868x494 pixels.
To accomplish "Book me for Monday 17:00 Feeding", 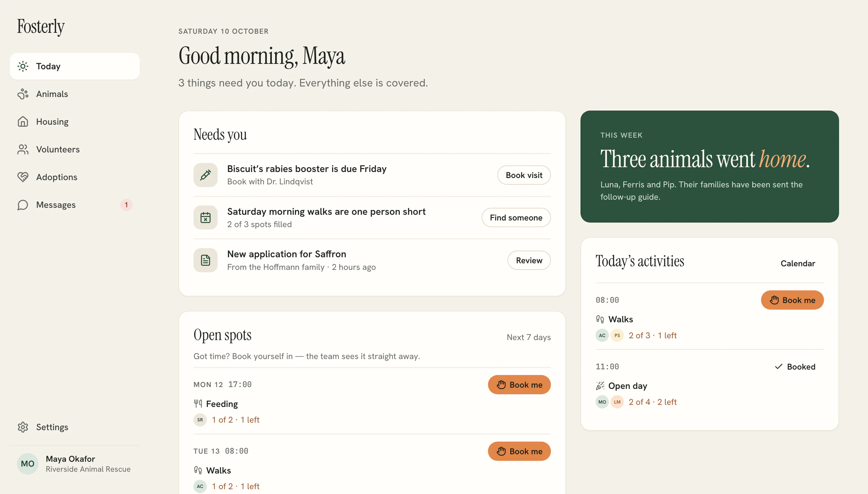I will (x=519, y=385).
